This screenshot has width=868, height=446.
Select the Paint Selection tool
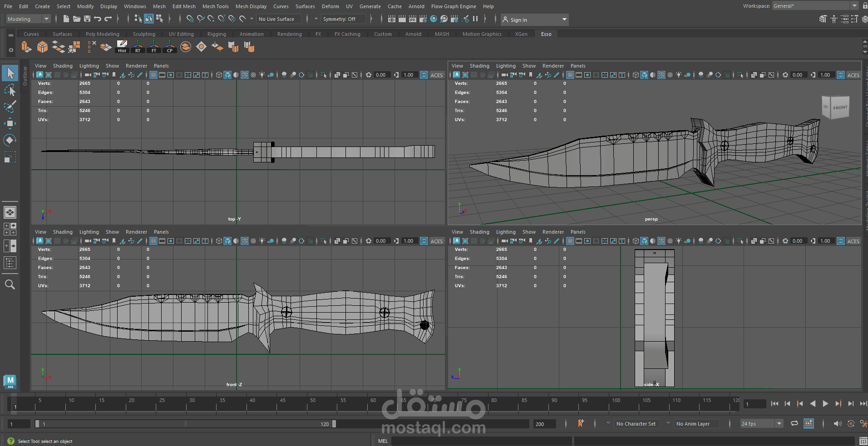click(x=10, y=106)
